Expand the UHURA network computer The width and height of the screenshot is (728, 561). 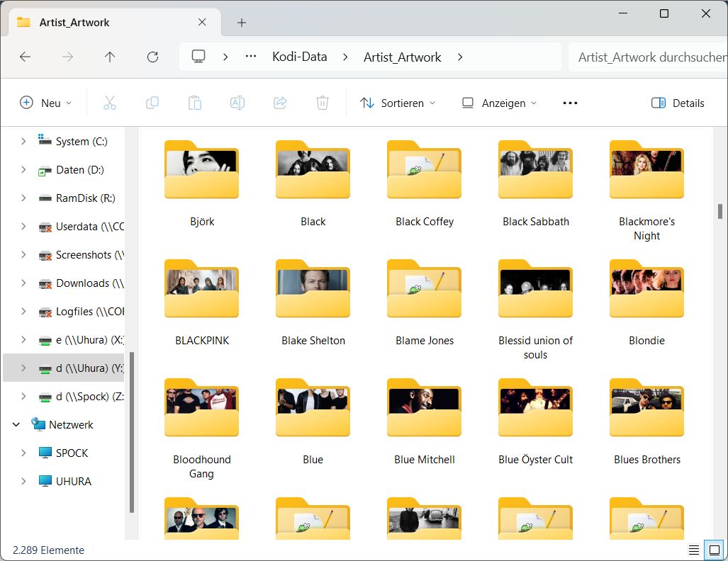tap(23, 481)
